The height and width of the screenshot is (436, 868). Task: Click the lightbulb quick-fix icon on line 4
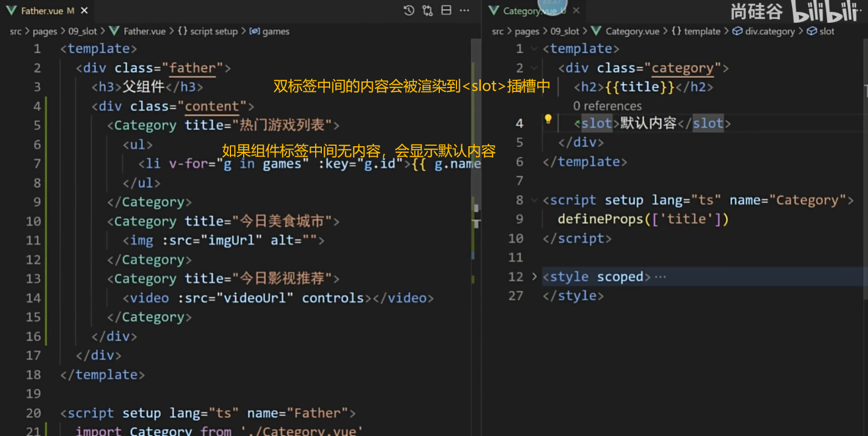coord(548,119)
